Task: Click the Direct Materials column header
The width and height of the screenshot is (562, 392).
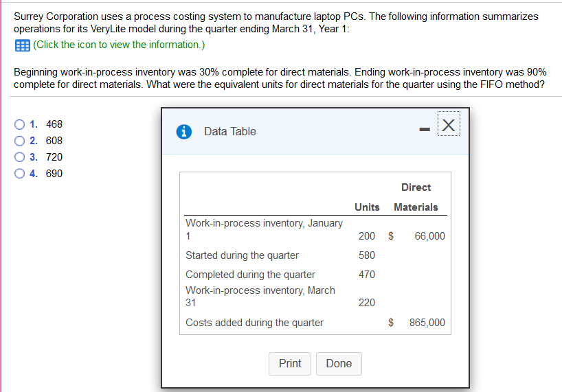Action: 416,197
